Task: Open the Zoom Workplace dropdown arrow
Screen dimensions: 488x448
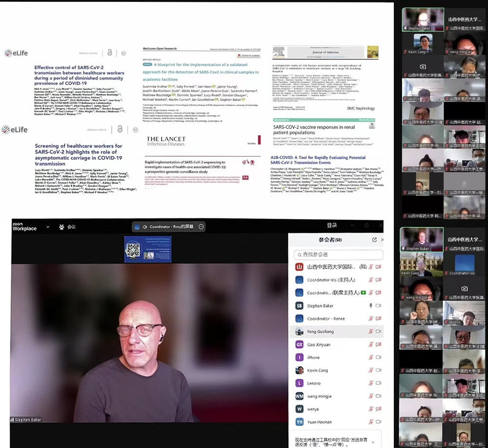Action: click(x=47, y=227)
